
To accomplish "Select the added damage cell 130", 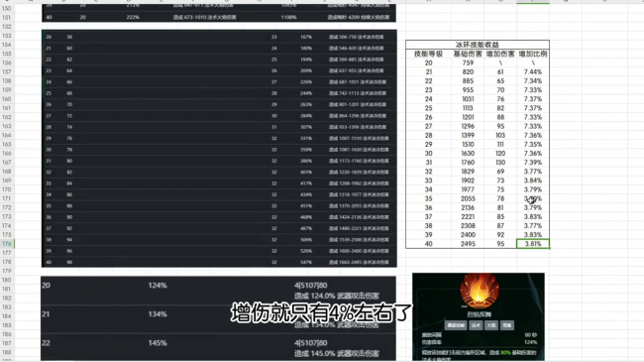I will point(500,163).
